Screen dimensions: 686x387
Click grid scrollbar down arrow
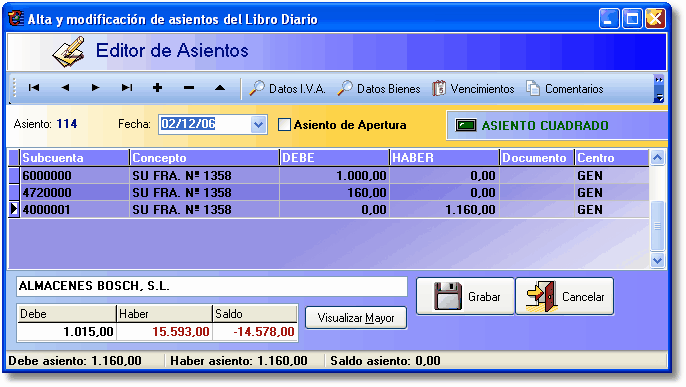click(657, 261)
